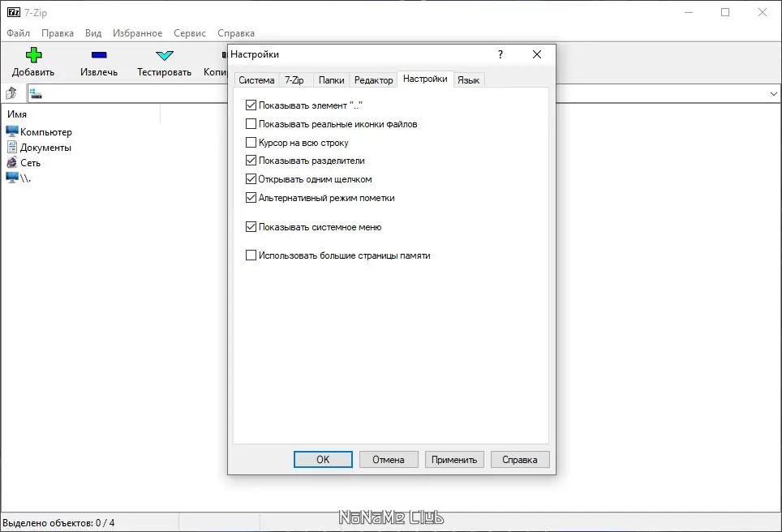782x532 pixels.
Task: Select Документы text in file list
Action: coord(45,148)
